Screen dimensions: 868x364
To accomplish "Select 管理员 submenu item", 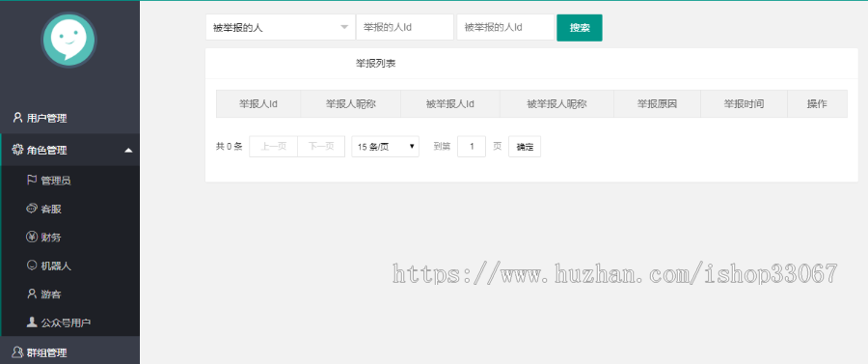I will [x=69, y=180].
